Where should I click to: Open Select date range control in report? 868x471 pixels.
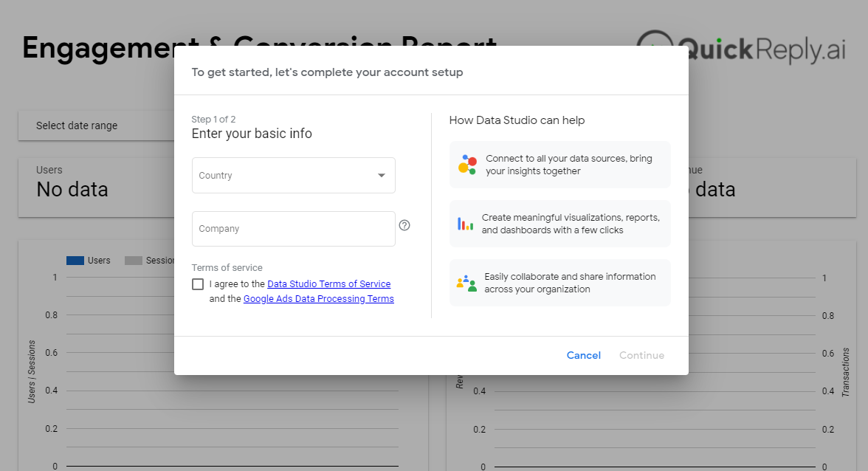click(96, 126)
